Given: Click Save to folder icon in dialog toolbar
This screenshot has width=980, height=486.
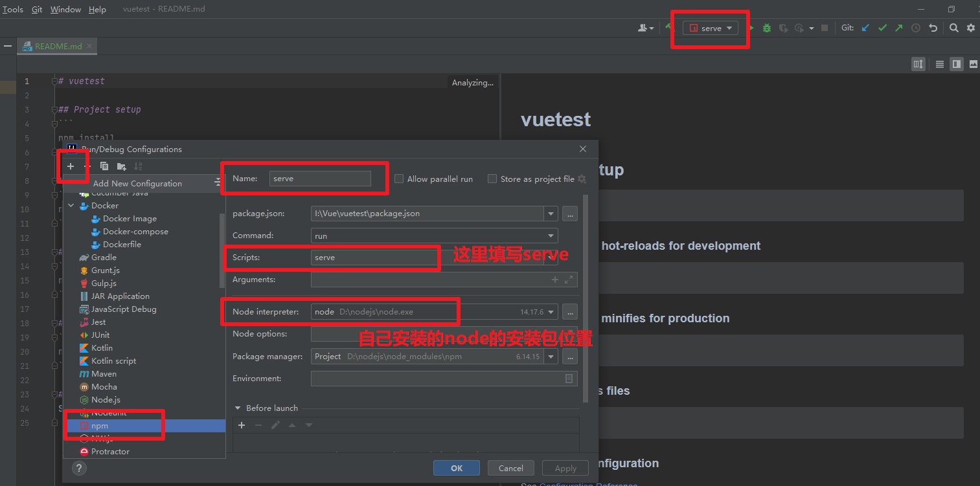Looking at the screenshot, I should [121, 166].
